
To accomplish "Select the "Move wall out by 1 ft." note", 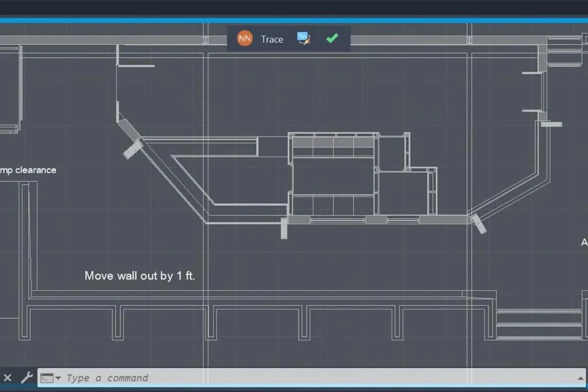I will click(140, 276).
